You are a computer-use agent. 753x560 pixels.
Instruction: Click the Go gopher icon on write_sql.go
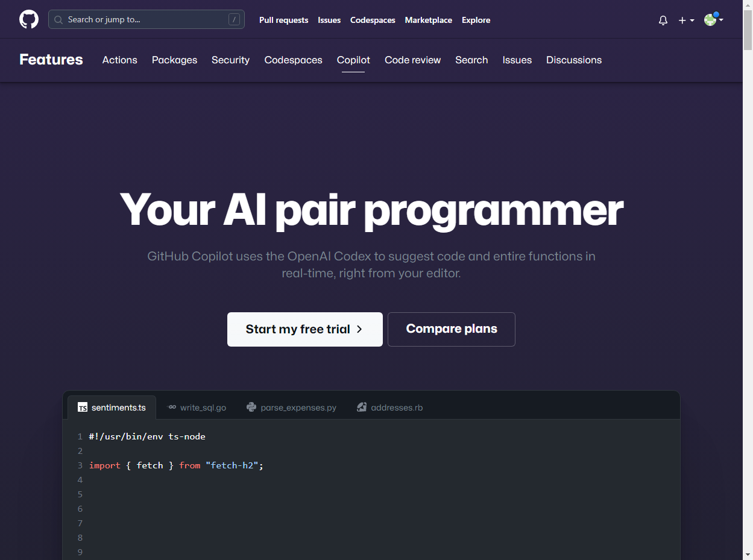pos(171,407)
